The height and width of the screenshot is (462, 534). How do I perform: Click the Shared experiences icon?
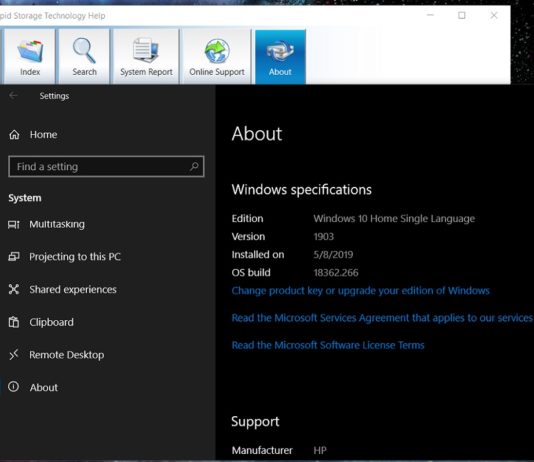point(14,289)
